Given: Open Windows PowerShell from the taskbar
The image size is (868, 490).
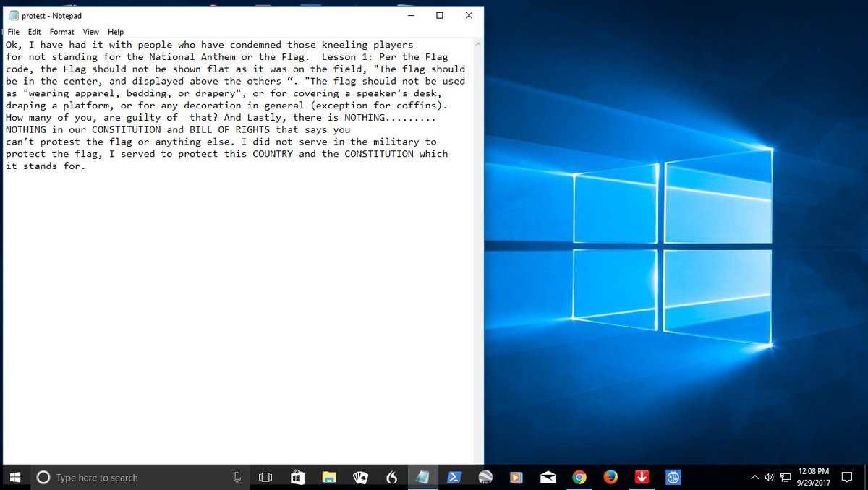Looking at the screenshot, I should pyautogui.click(x=454, y=477).
